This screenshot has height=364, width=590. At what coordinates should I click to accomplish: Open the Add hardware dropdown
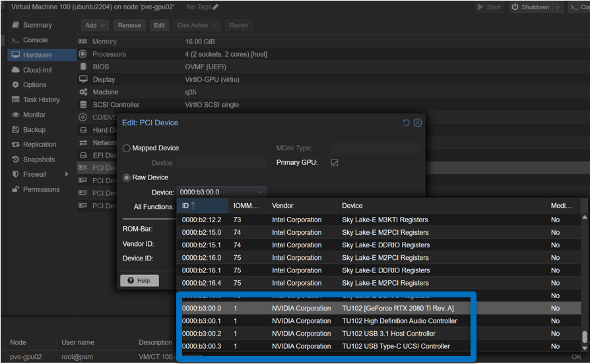pyautogui.click(x=94, y=25)
